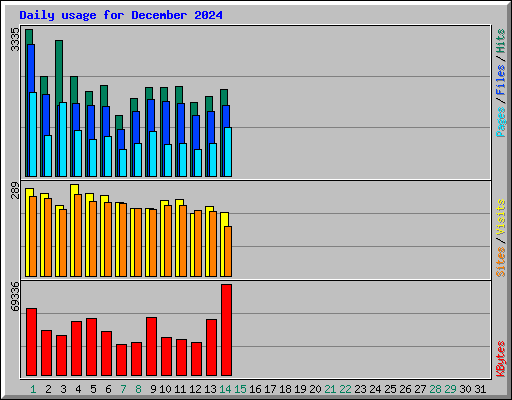This screenshot has width=512, height=400.
Task: Click day 9 on the date axis
Action: click(153, 389)
